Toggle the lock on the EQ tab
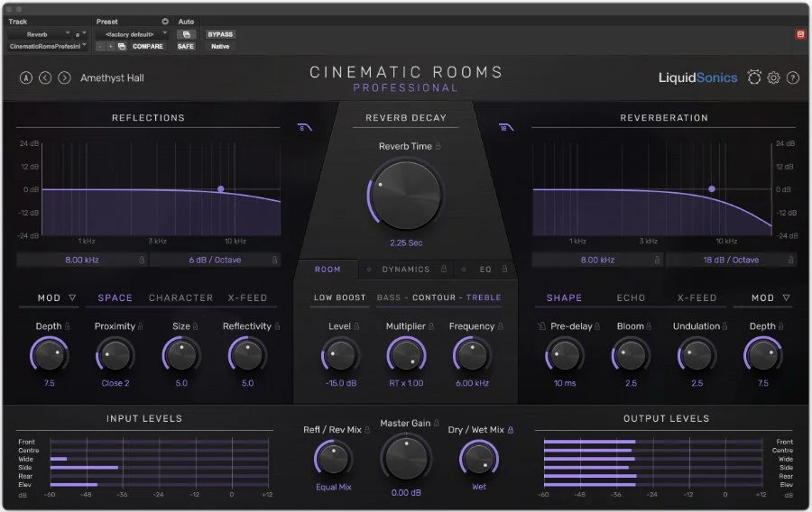This screenshot has width=812, height=512. (504, 269)
